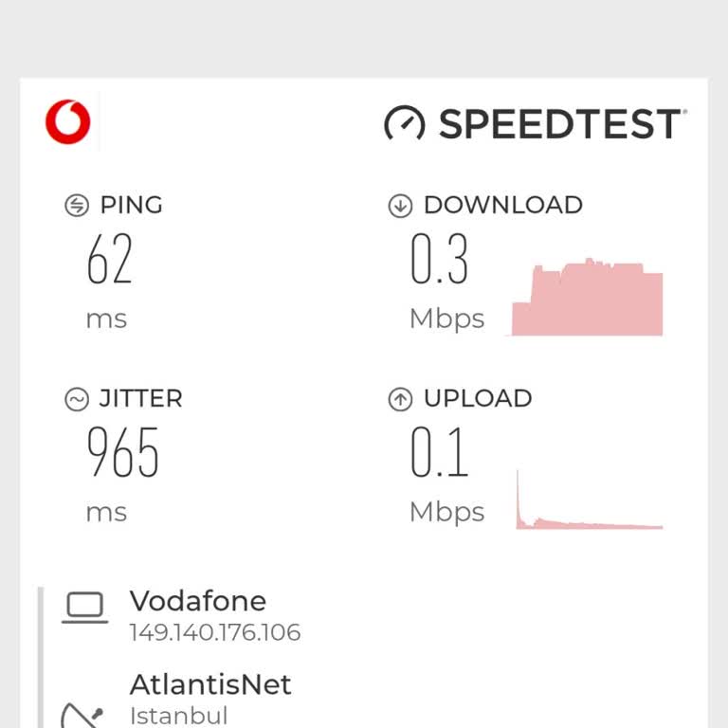Screen dimensions: 728x728
Task: Select the Vodafone provider name
Action: pos(198,601)
